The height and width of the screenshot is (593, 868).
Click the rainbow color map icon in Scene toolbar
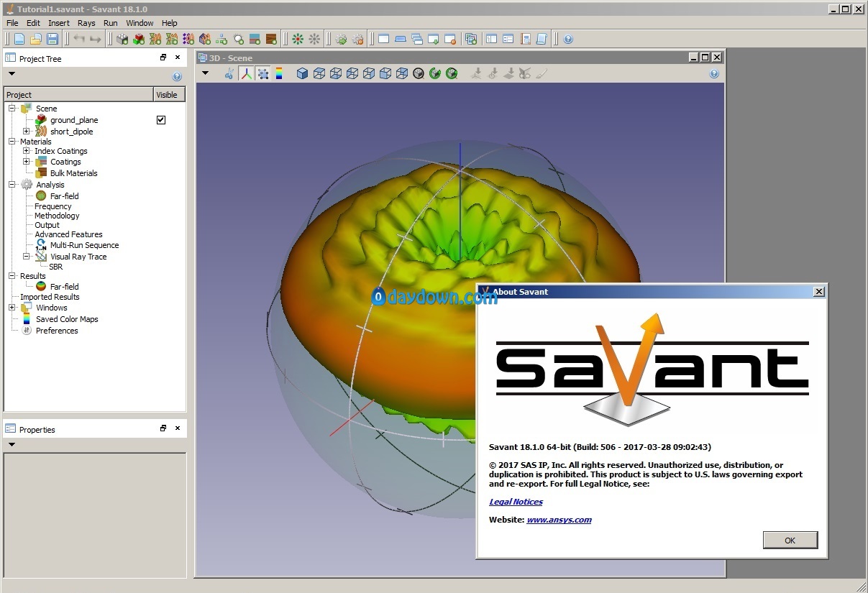tap(279, 73)
